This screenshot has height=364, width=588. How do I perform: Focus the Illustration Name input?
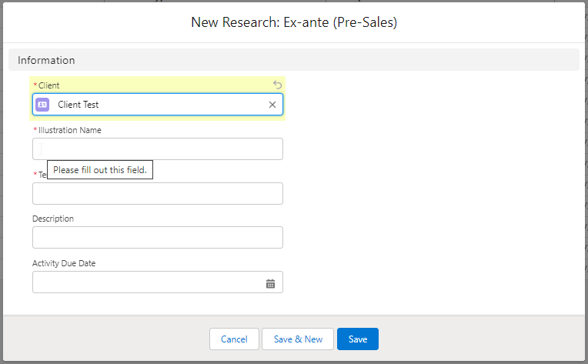tap(158, 149)
